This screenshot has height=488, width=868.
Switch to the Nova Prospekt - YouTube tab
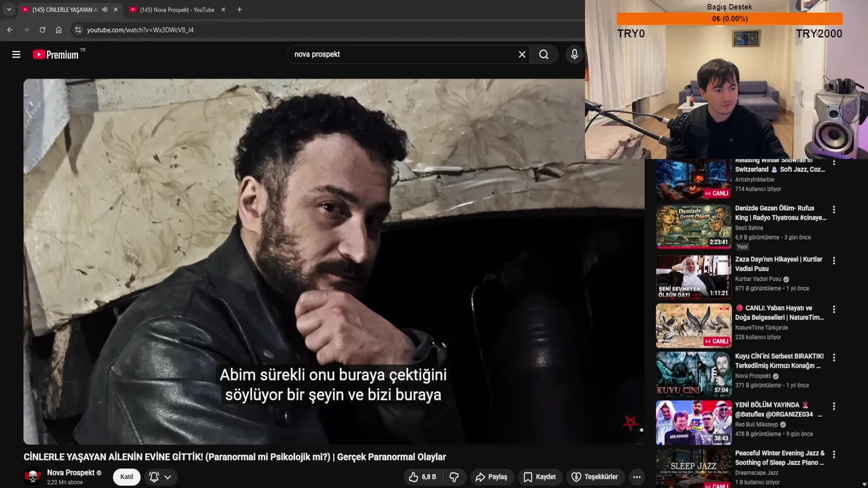coord(178,9)
